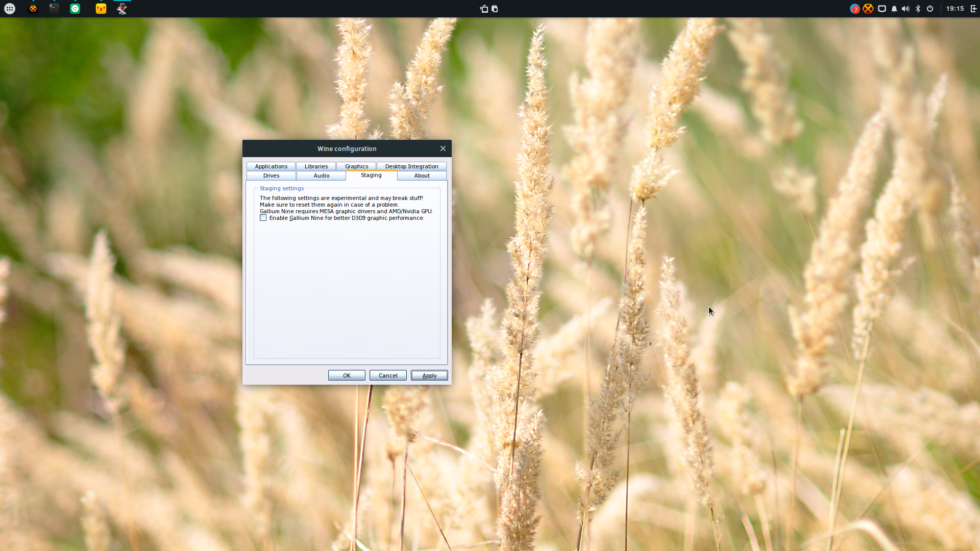
Task: Confirm settings with the OK button
Action: pyautogui.click(x=347, y=375)
